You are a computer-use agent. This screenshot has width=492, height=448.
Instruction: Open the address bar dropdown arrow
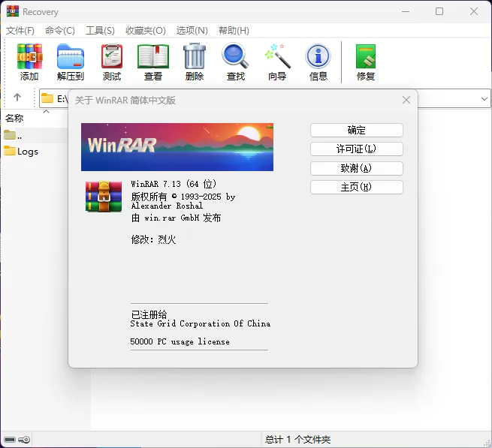[484, 99]
